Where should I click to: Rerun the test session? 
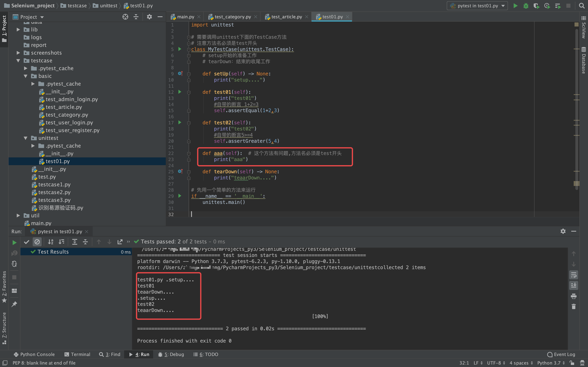(14, 242)
